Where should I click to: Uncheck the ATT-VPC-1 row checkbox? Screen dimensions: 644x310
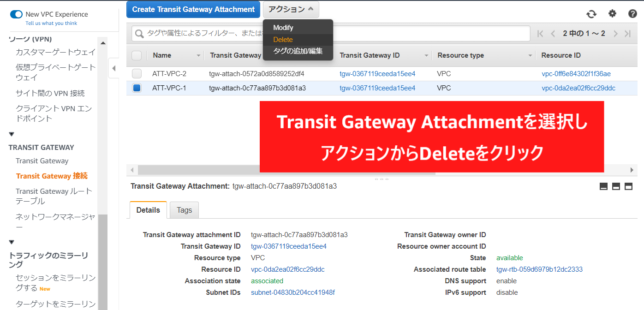[x=137, y=88]
